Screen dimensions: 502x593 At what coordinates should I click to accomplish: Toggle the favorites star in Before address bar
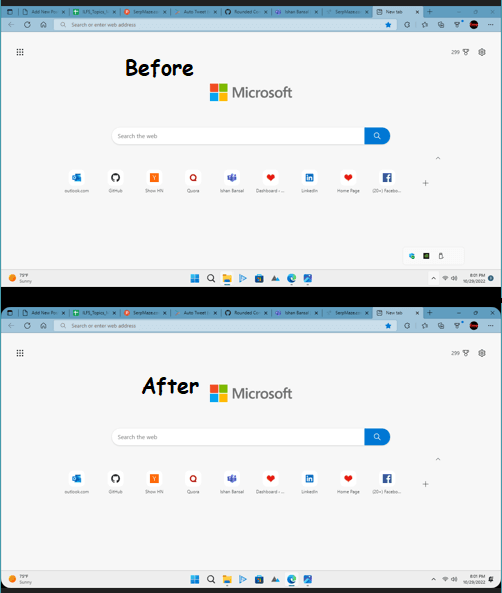pos(388,25)
